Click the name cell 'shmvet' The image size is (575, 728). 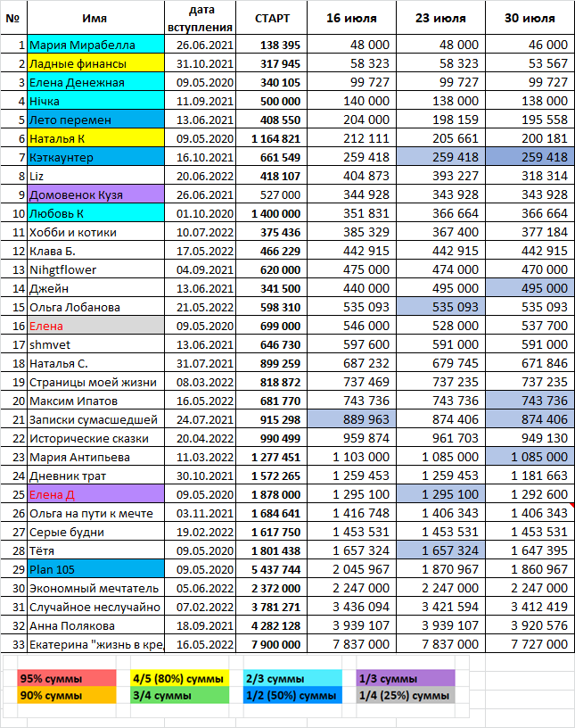[95, 344]
